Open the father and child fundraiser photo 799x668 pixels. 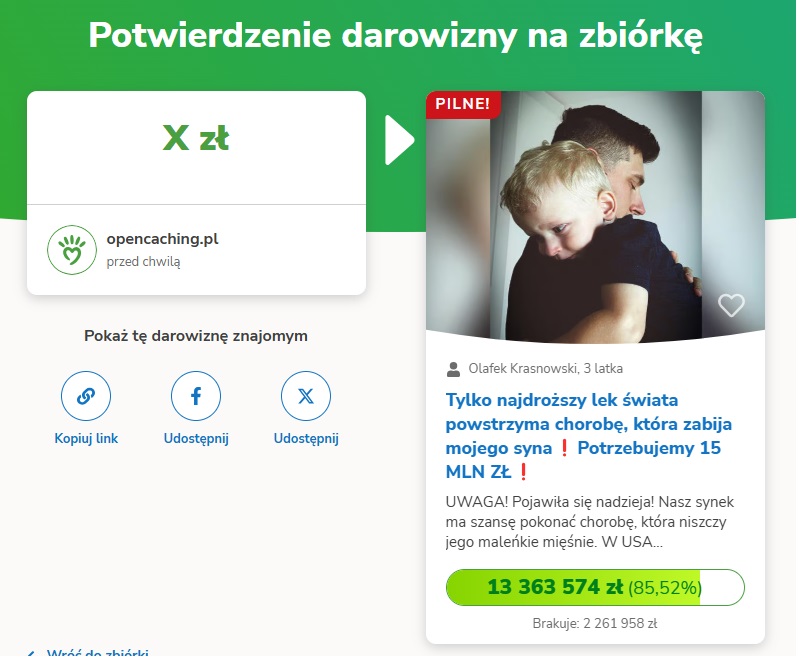[x=595, y=215]
